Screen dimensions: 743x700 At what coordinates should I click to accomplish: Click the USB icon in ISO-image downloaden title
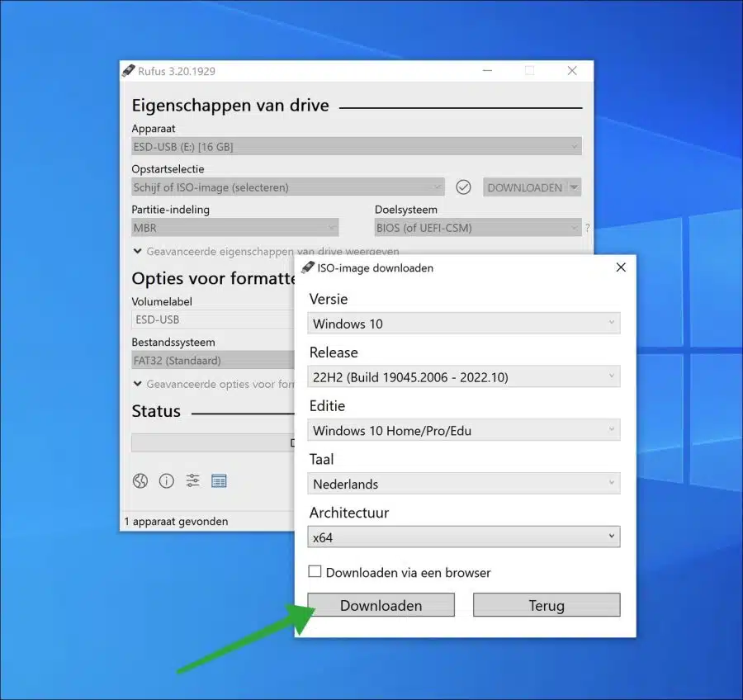coord(308,267)
